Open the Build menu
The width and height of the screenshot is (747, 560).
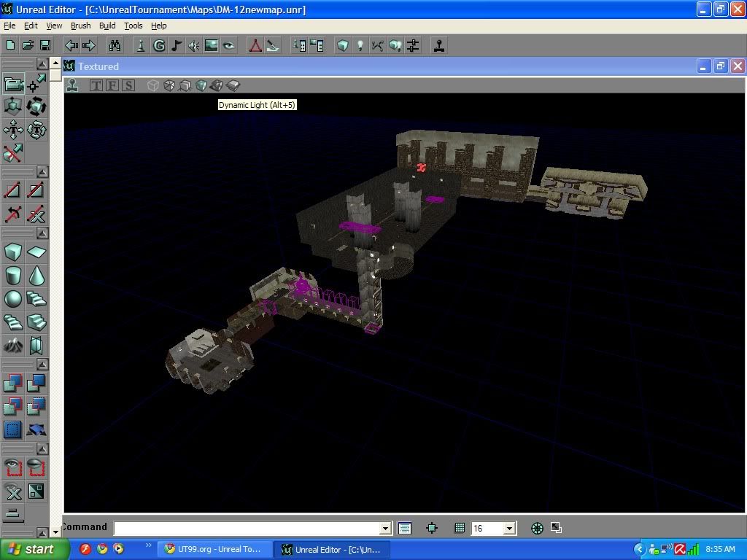pyautogui.click(x=107, y=26)
